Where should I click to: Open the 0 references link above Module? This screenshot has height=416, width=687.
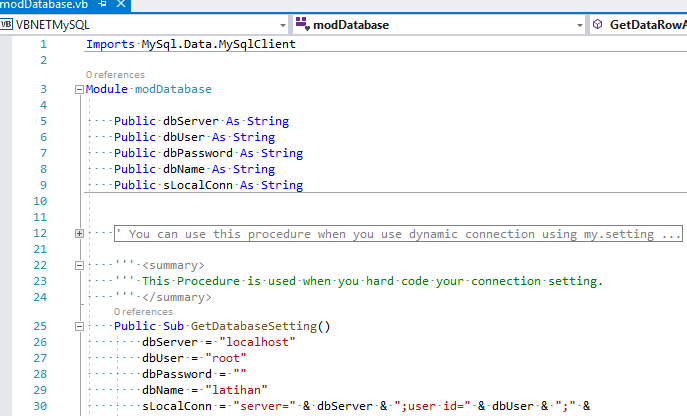click(115, 75)
